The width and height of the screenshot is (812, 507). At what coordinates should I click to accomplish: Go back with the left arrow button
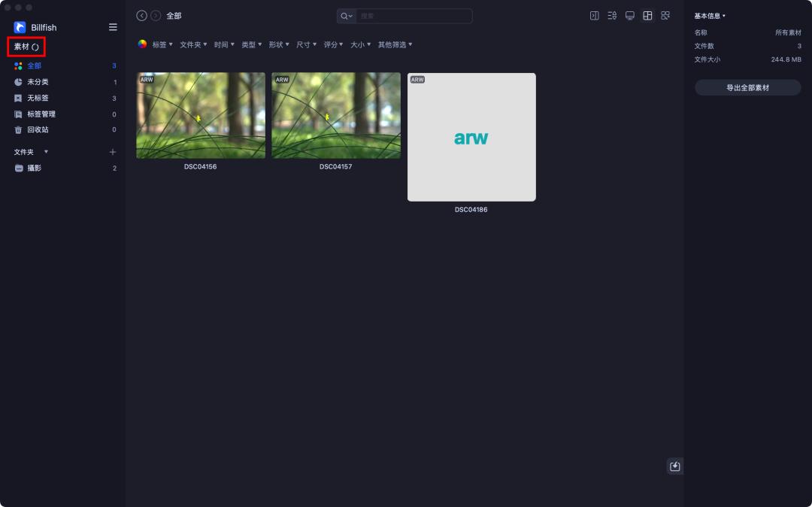coord(141,16)
